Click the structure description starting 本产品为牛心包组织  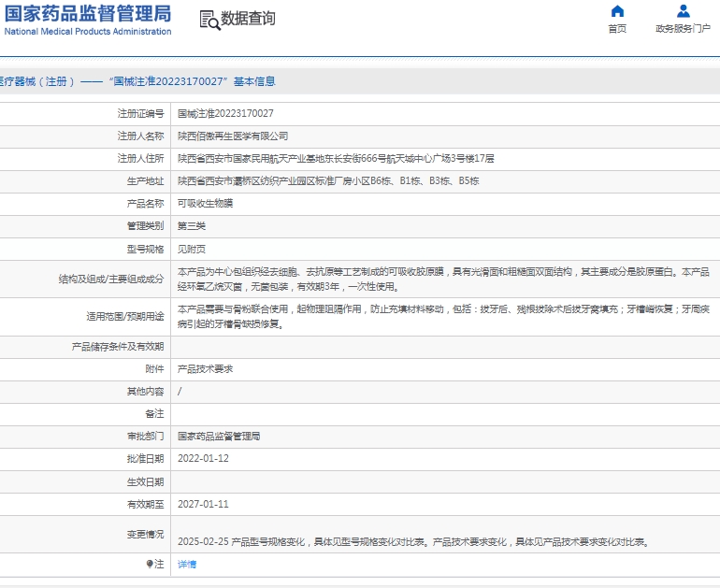pyautogui.click(x=443, y=280)
